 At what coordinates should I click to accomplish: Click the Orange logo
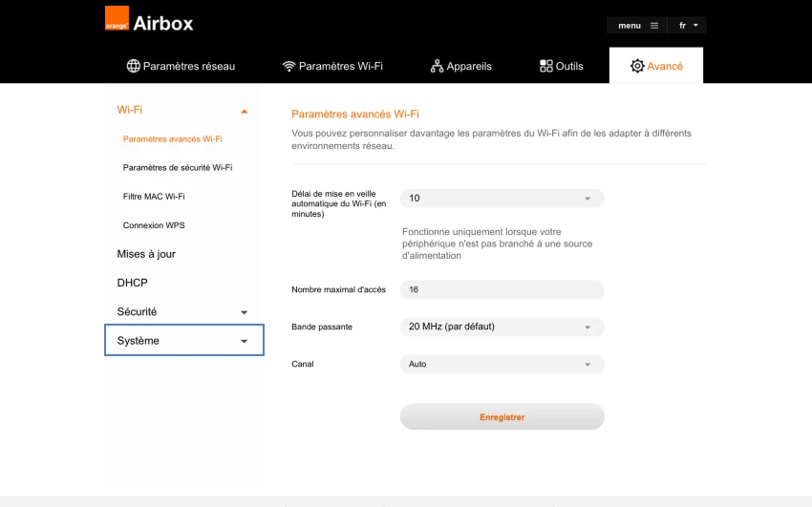118,18
